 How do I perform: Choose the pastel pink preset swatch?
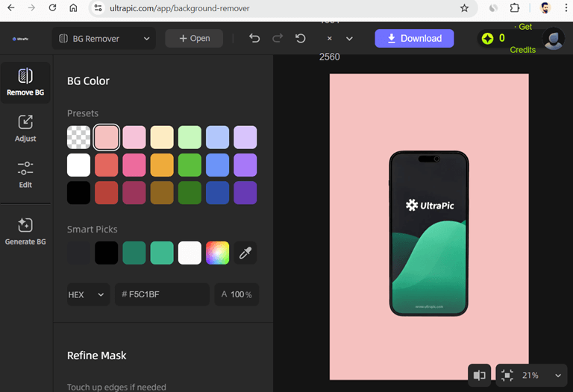click(x=134, y=137)
